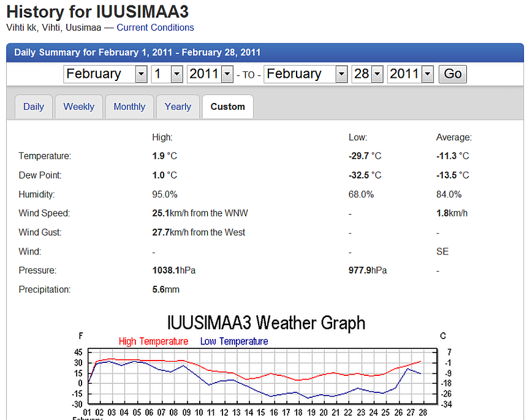Open the Current Conditions link

155,28
